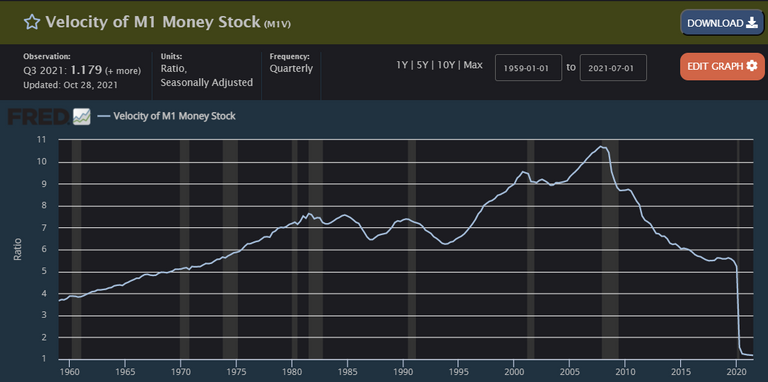
Task: Click the 2020 recession shaded bar
Action: 738,249
